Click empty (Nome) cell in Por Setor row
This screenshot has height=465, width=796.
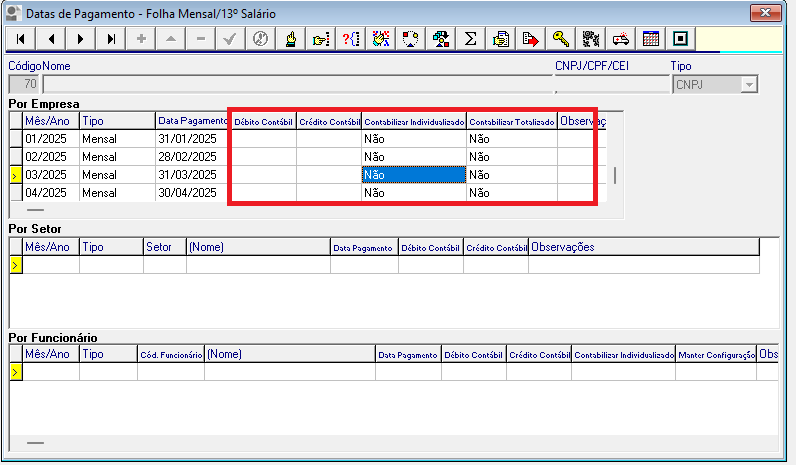tap(258, 264)
